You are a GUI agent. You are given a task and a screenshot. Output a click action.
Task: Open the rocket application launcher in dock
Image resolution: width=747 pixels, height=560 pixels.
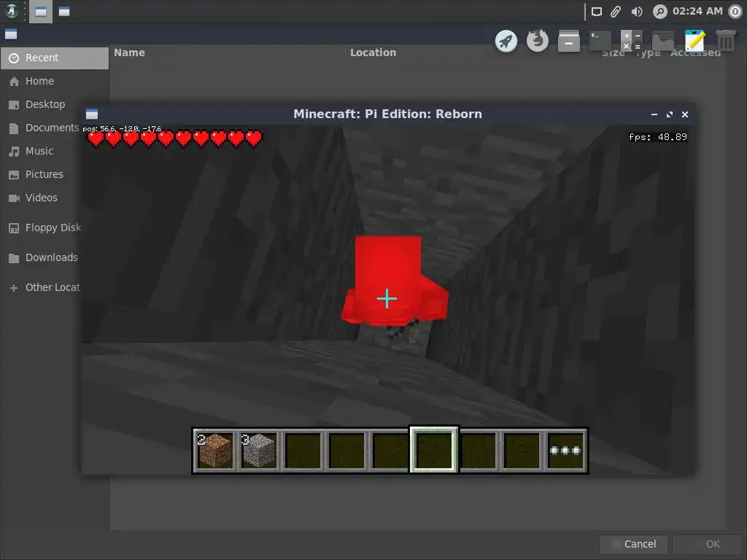click(506, 41)
